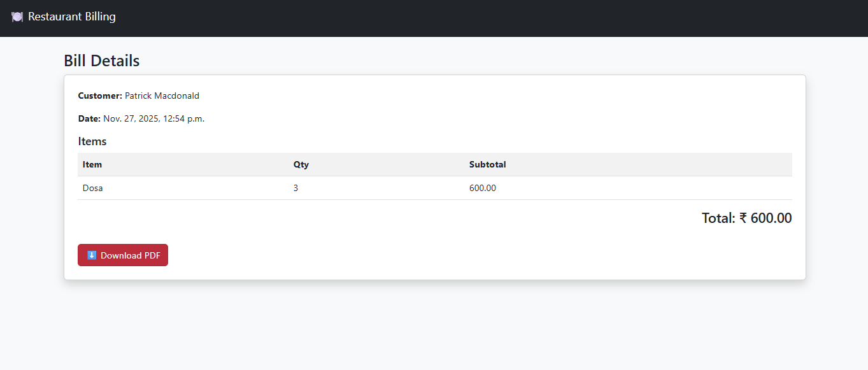868x370 pixels.
Task: Click the Customer label text
Action: (x=99, y=96)
